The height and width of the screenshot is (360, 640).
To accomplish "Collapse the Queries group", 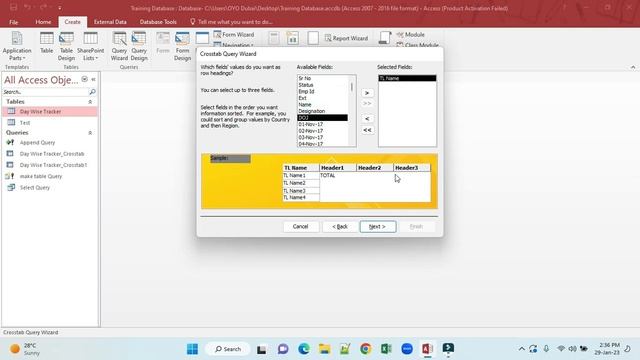I will point(90,133).
